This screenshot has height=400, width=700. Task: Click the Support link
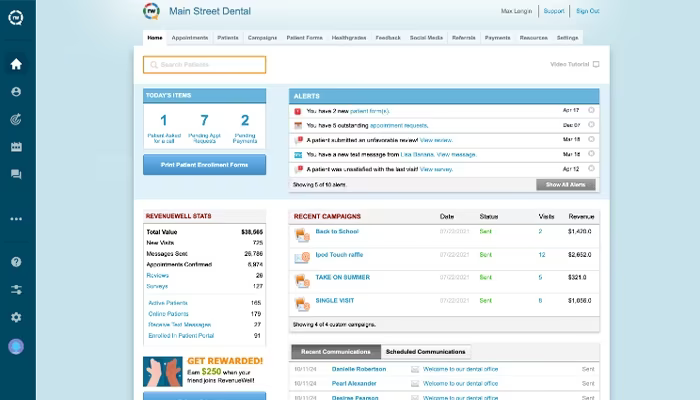click(554, 11)
